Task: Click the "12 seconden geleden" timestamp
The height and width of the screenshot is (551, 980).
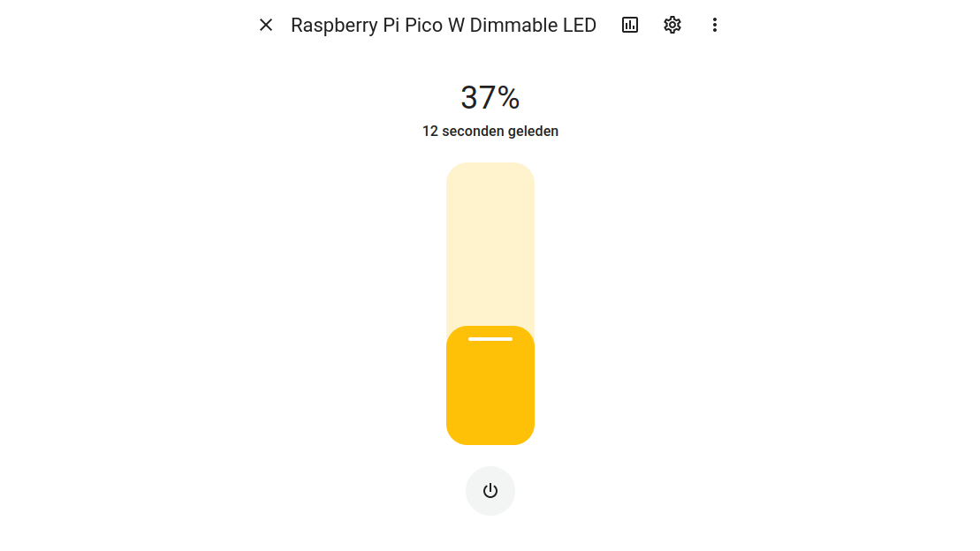Action: 490,132
